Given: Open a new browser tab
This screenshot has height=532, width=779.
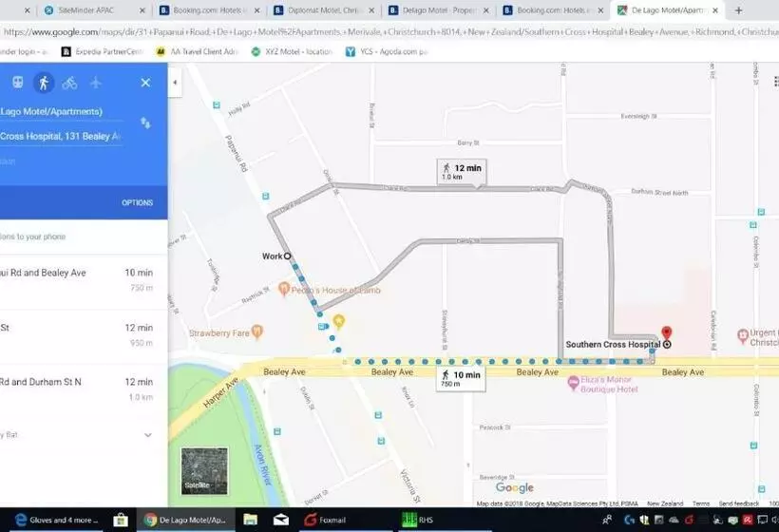Looking at the screenshot, I should pos(739,10).
